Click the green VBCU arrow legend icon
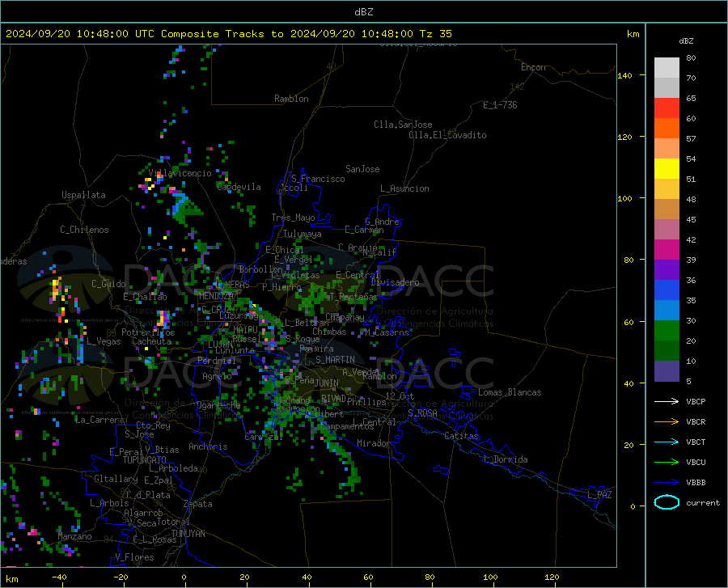This screenshot has height=588, width=728. 667,463
